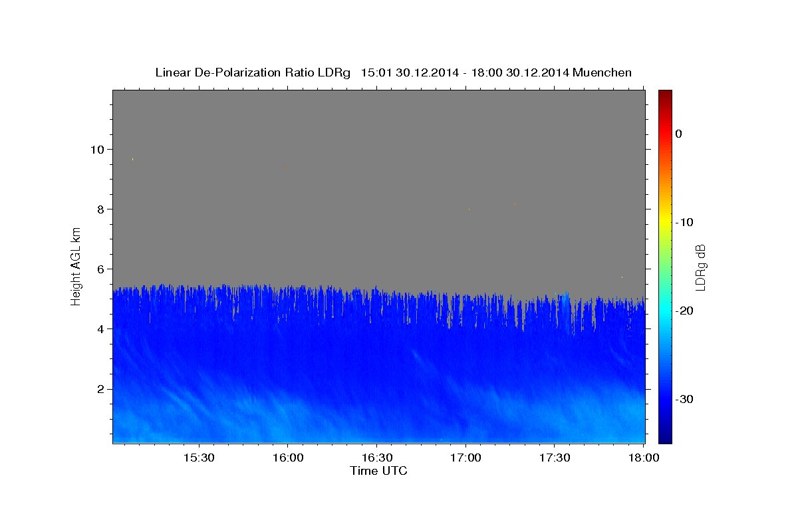Click the dark red top of the colorbar
The width and height of the screenshot is (798, 532).
(x=665, y=94)
